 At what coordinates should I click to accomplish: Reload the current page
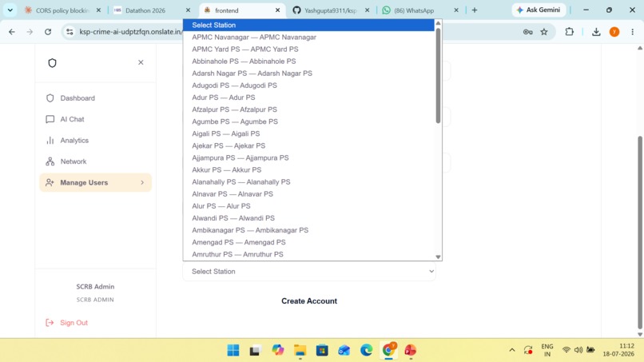48,32
